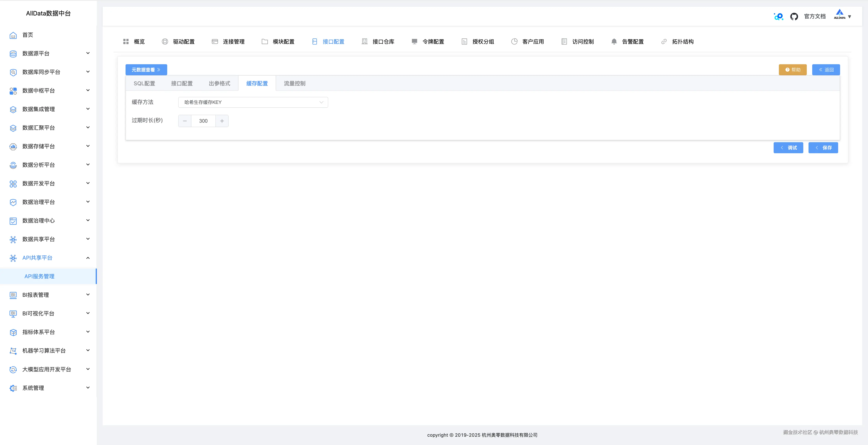This screenshot has width=868, height=445.
Task: Click the GitHub icon in header
Action: point(794,16)
